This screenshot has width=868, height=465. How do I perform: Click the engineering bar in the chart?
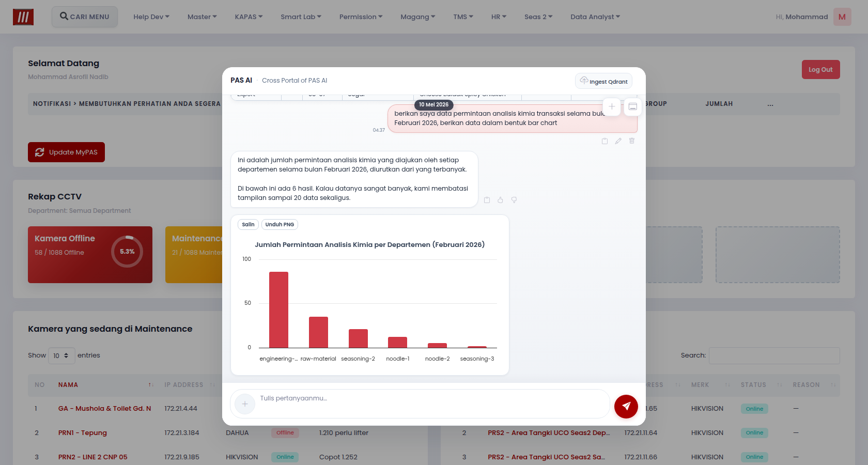pyautogui.click(x=278, y=310)
